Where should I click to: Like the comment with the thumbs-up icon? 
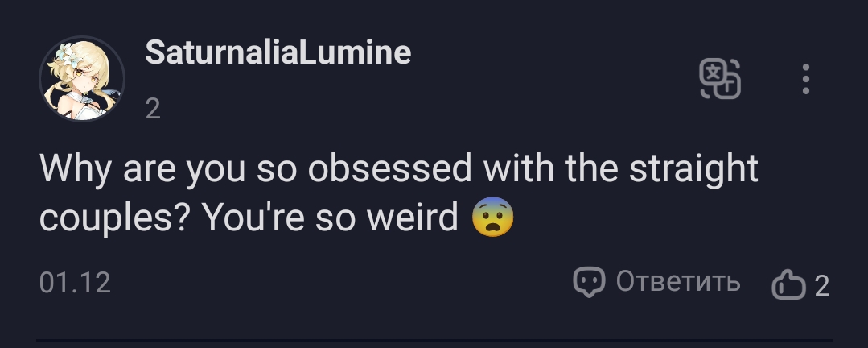point(788,284)
